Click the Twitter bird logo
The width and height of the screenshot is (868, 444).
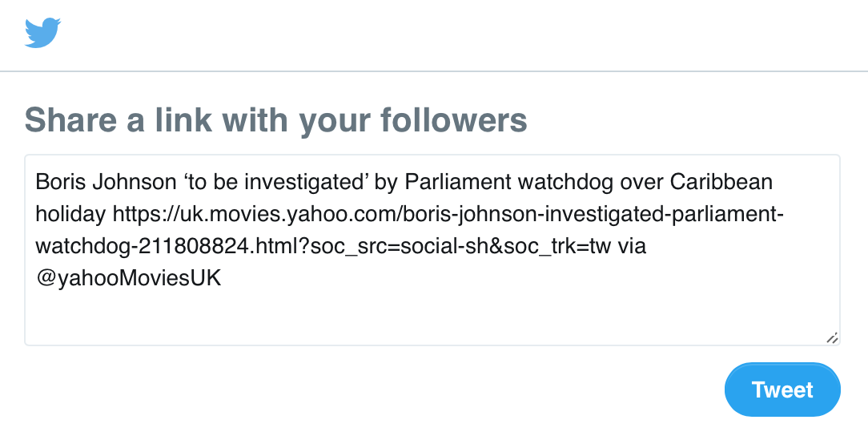[x=43, y=33]
